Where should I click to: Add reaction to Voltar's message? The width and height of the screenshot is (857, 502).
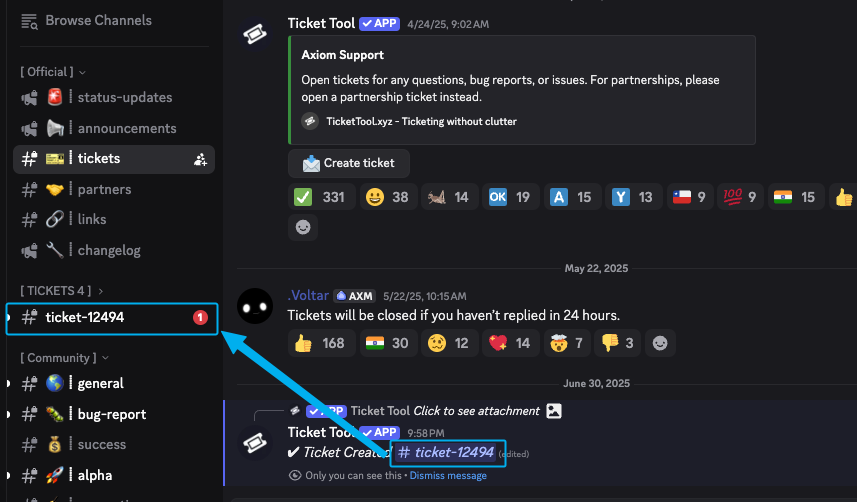pyautogui.click(x=659, y=343)
